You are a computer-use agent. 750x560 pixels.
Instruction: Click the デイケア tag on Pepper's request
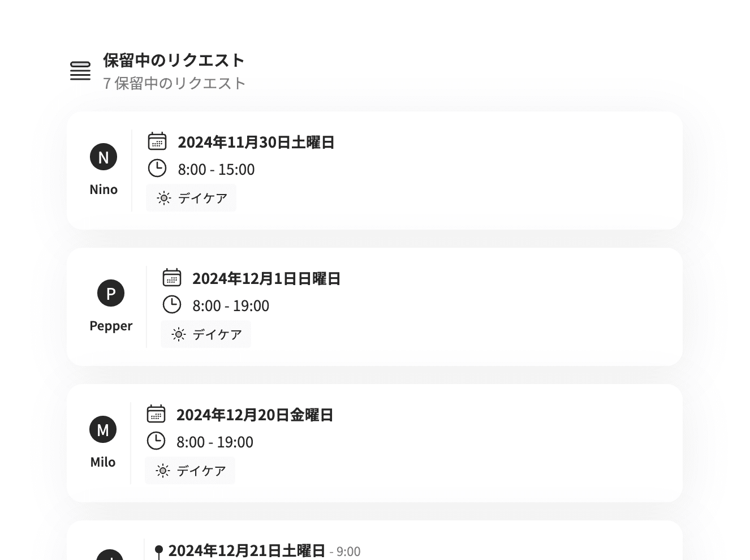(x=206, y=334)
